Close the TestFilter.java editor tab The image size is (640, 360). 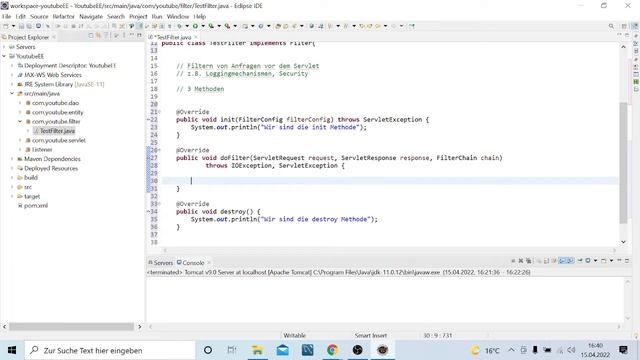coord(196,37)
